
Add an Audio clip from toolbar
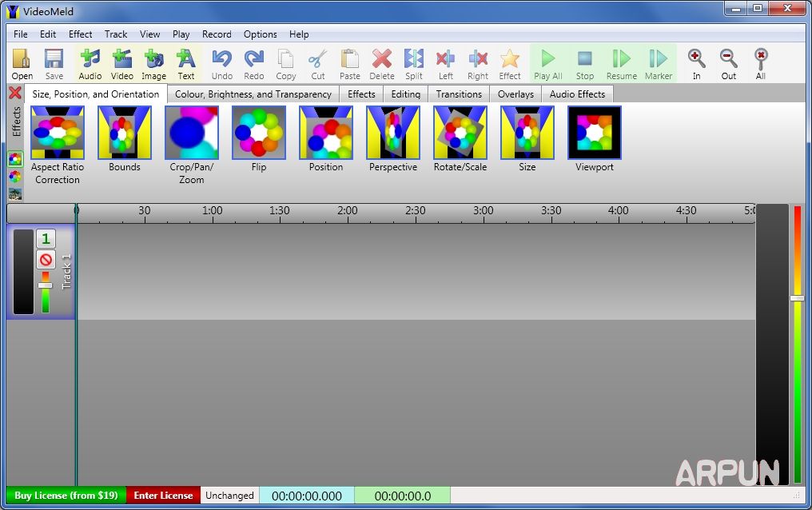90,63
